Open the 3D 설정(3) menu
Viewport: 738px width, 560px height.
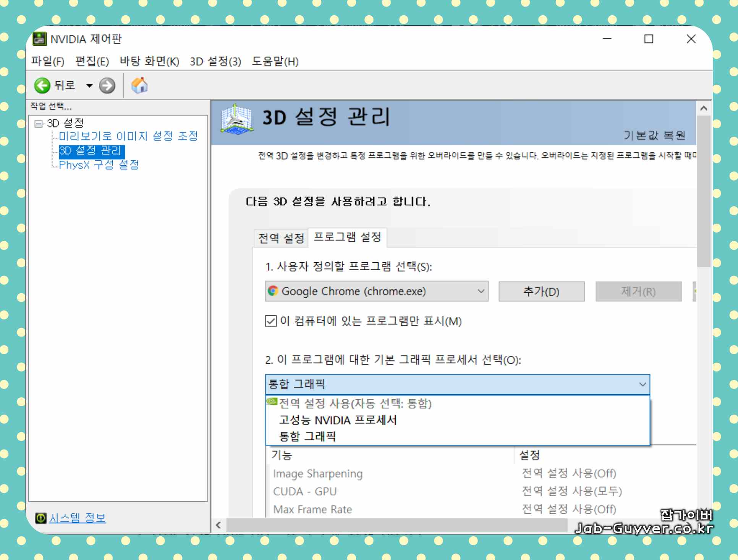pos(215,61)
